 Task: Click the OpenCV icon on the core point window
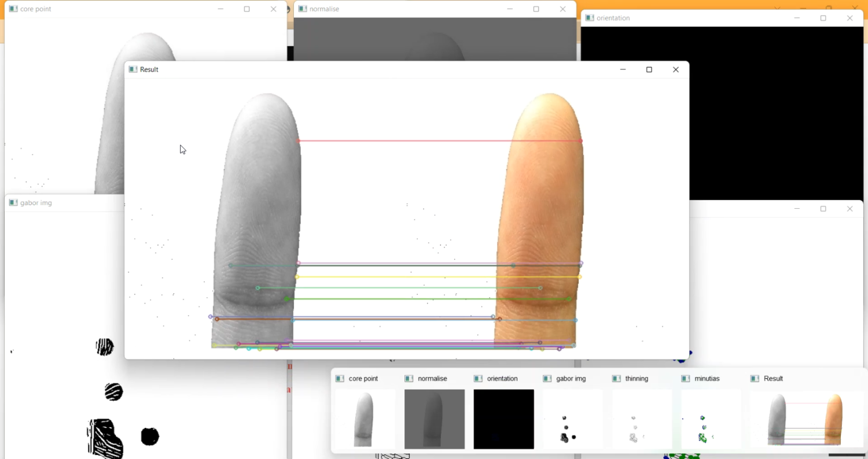(13, 9)
